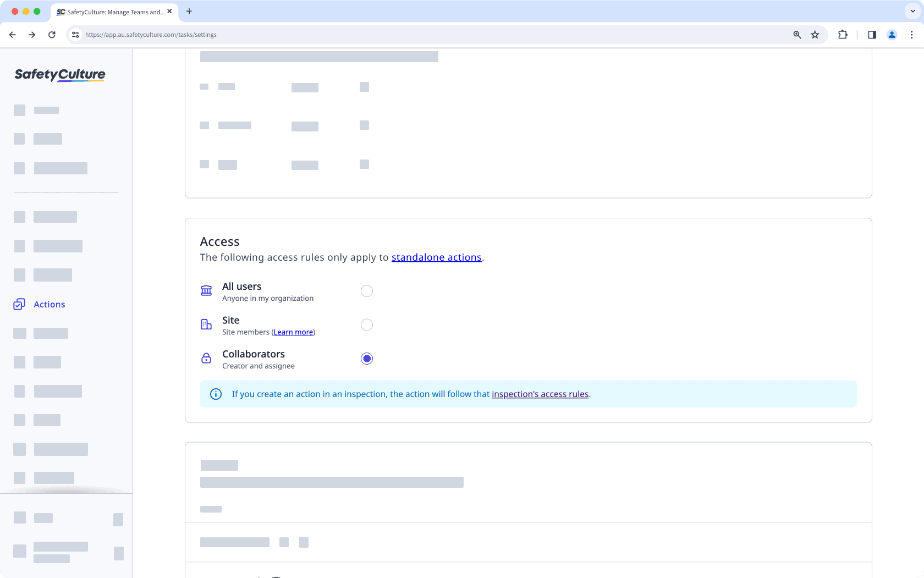Open the browser extensions puzzle icon
Viewport: 924px width, 578px height.
click(842, 34)
